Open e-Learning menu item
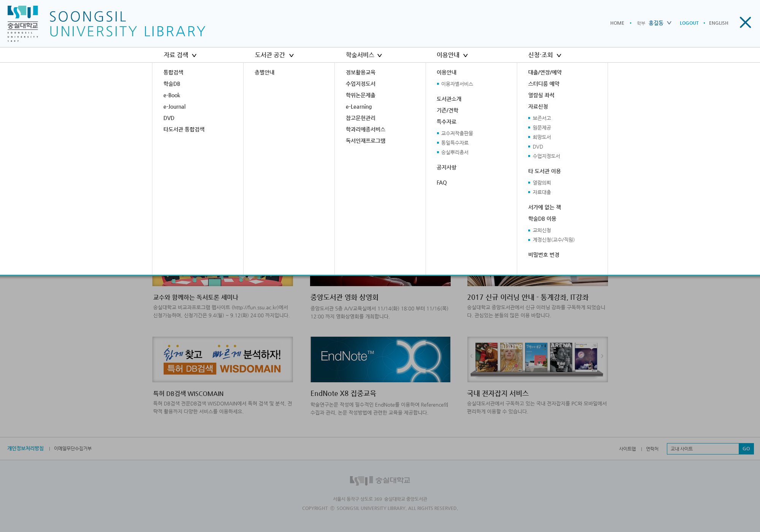Screen dimensions: 760x532 [x=359, y=107]
